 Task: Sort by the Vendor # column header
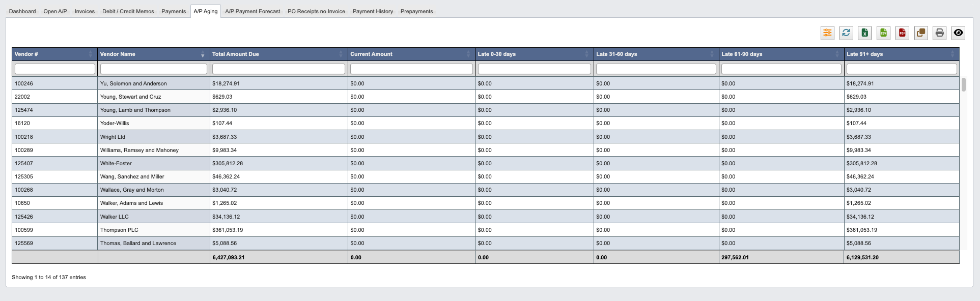(x=54, y=54)
